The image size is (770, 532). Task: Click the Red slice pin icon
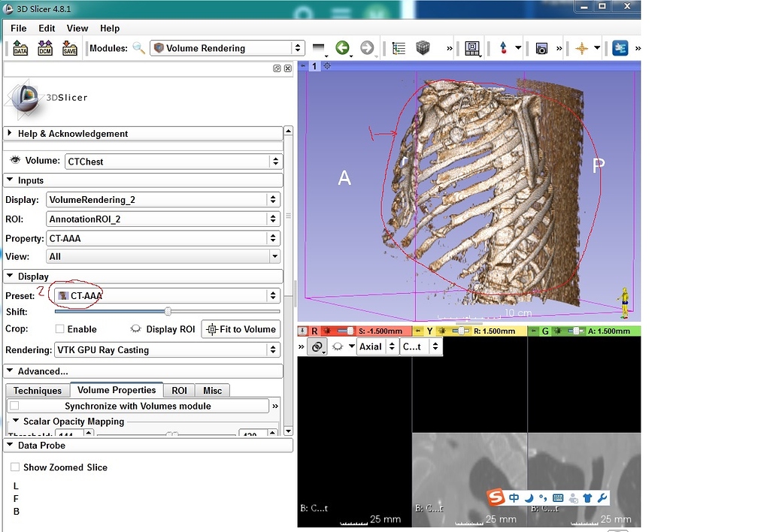pos(303,331)
